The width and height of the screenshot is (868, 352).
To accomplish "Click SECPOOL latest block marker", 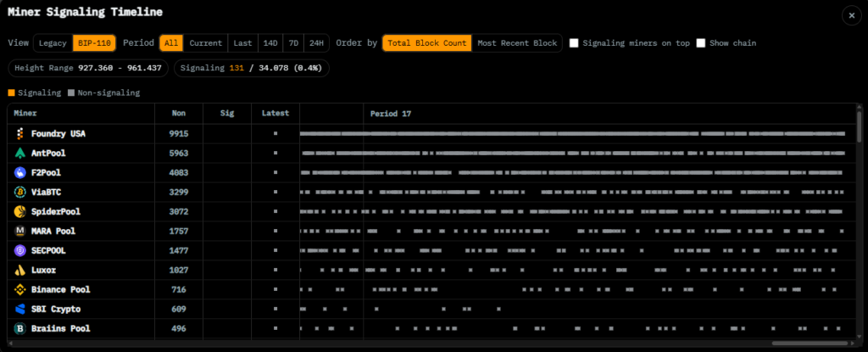I will pyautogui.click(x=275, y=250).
